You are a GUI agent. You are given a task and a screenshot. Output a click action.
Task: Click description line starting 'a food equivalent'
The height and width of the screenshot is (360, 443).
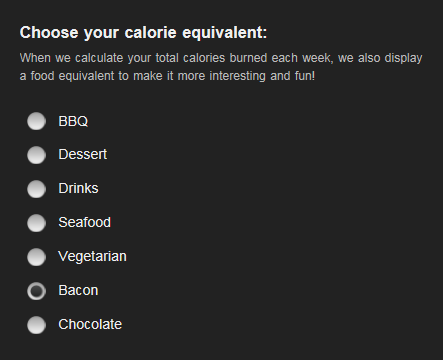tap(167, 76)
